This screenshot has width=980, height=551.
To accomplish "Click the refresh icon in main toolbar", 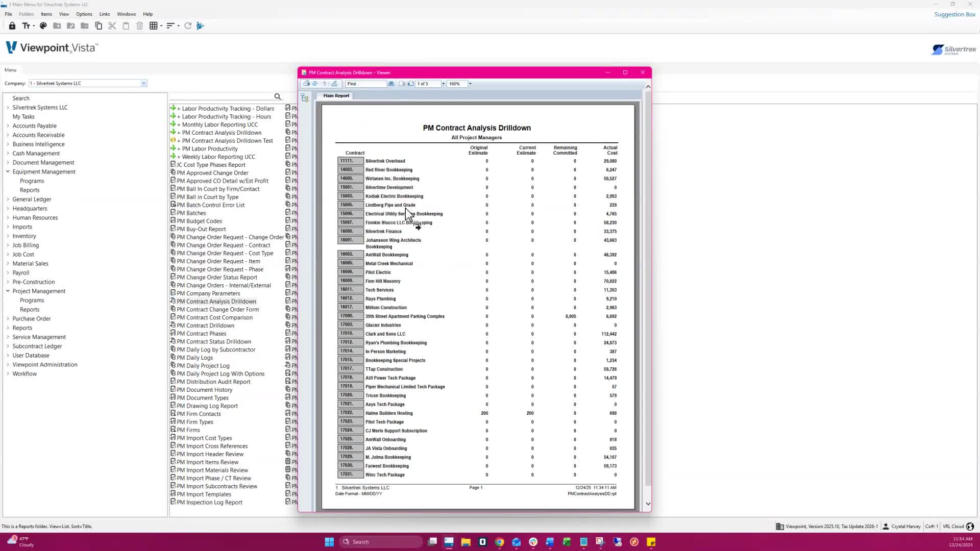I will [x=188, y=26].
